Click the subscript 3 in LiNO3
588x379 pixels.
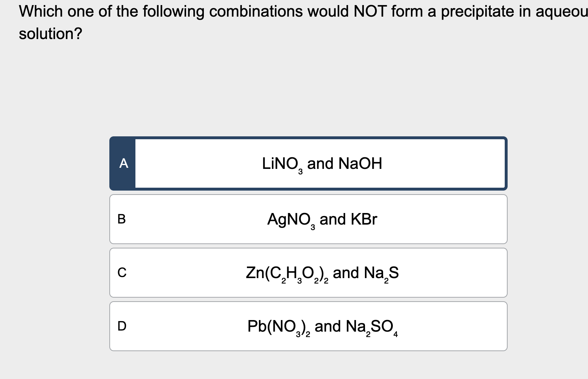(300, 171)
